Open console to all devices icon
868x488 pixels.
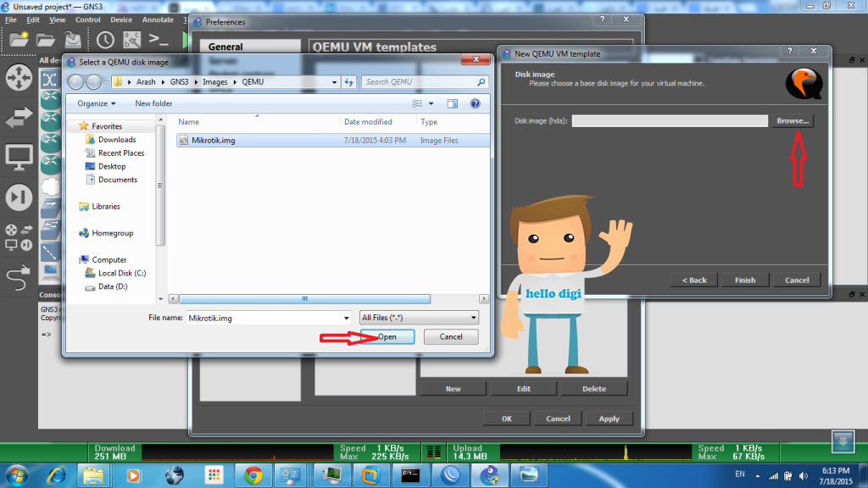point(159,40)
